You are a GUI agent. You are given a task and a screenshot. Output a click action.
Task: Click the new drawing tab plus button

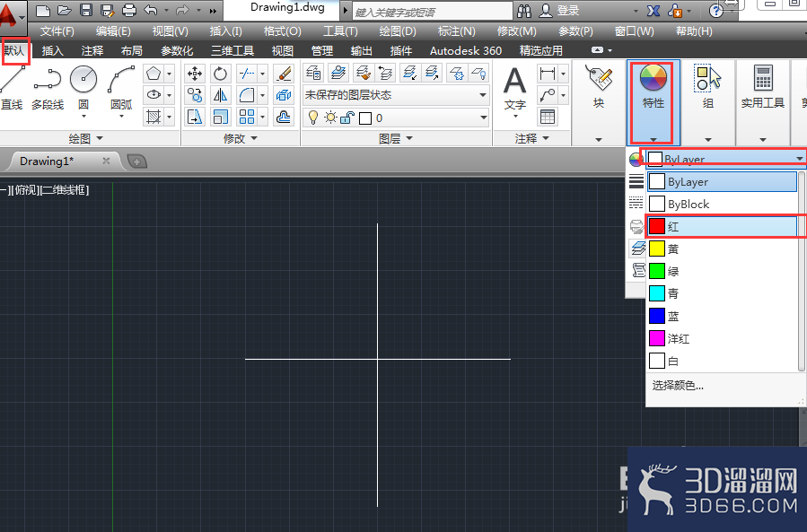(x=137, y=161)
